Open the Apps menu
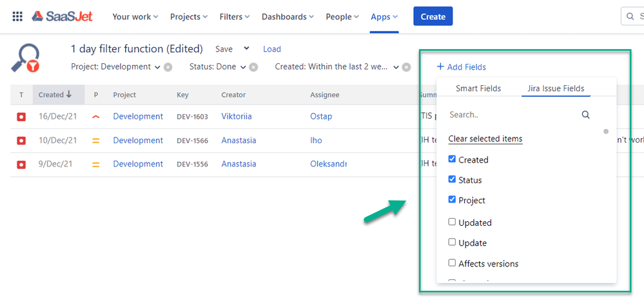Image resolution: width=644 pixels, height=300 pixels. click(x=384, y=17)
